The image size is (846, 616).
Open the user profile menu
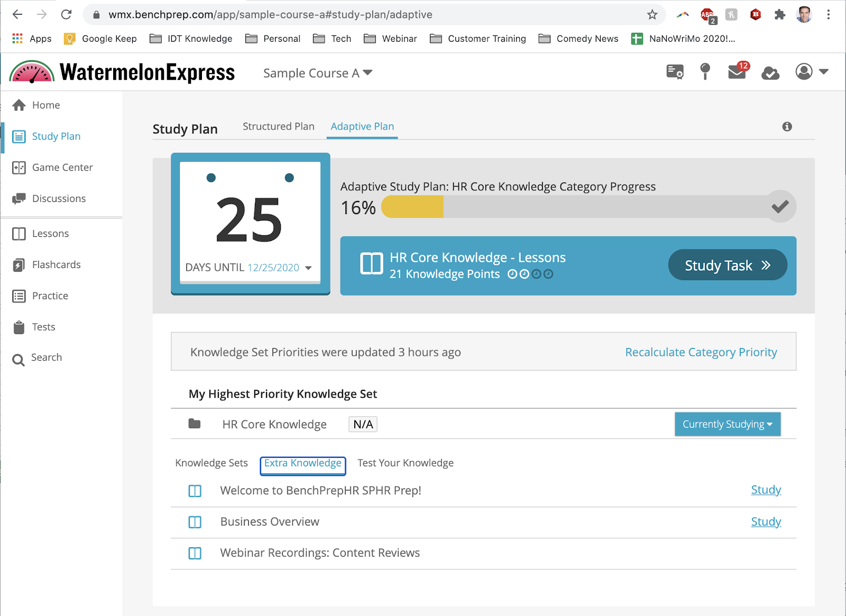811,72
